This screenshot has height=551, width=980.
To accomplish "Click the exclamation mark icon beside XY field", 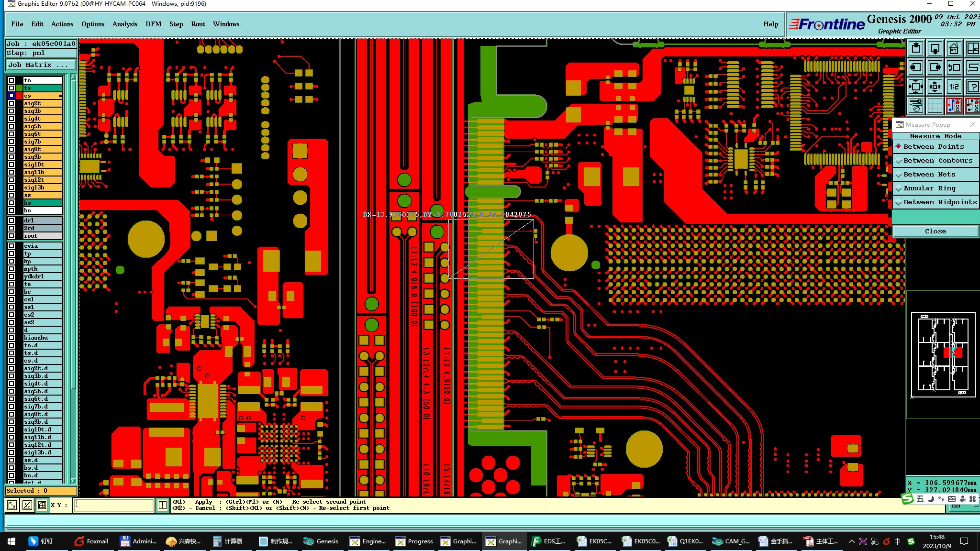I will tap(163, 505).
